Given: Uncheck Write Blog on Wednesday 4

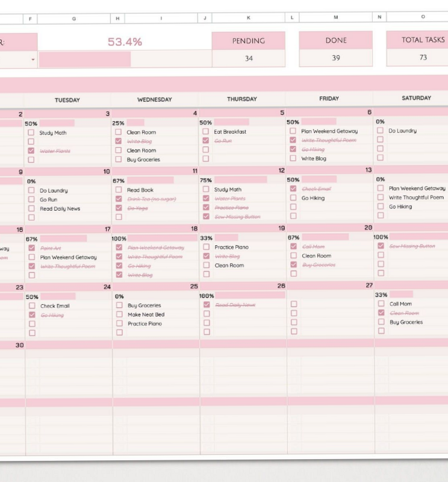Looking at the screenshot, I should [118, 141].
